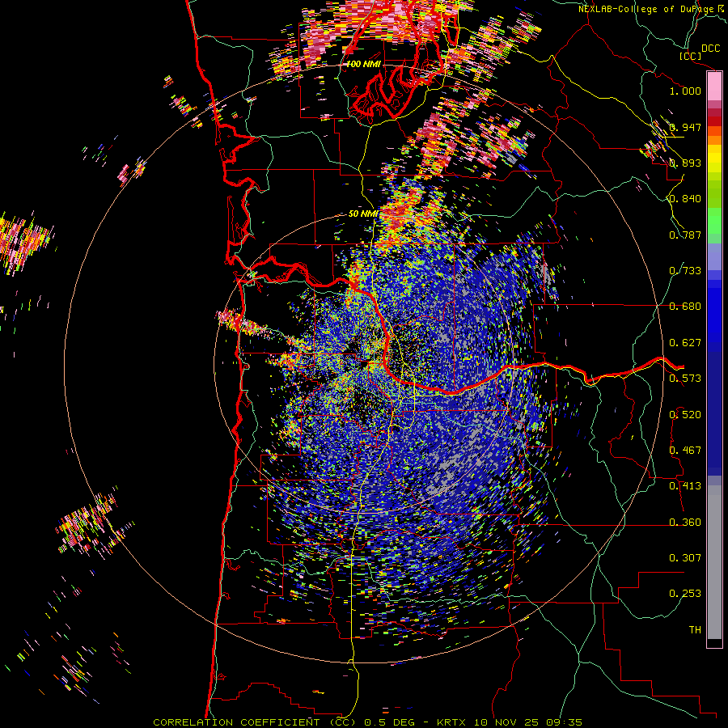This screenshot has width=728, height=728.
Task: Select the 0.520 legend value
Action: click(x=685, y=415)
